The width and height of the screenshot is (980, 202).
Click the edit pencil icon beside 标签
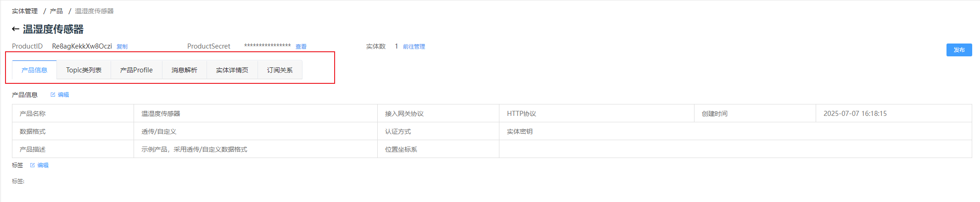(x=32, y=165)
